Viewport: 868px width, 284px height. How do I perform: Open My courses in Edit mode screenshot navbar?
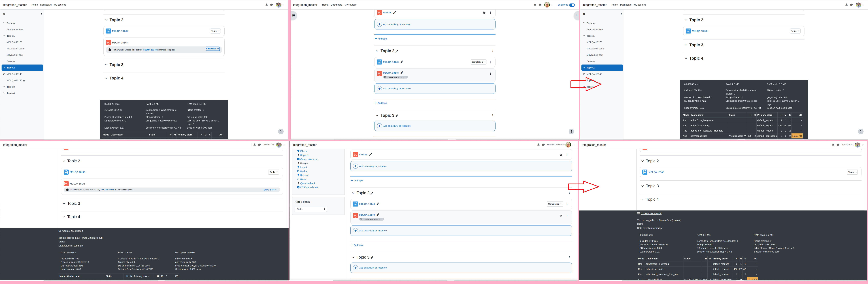pyautogui.click(x=350, y=5)
